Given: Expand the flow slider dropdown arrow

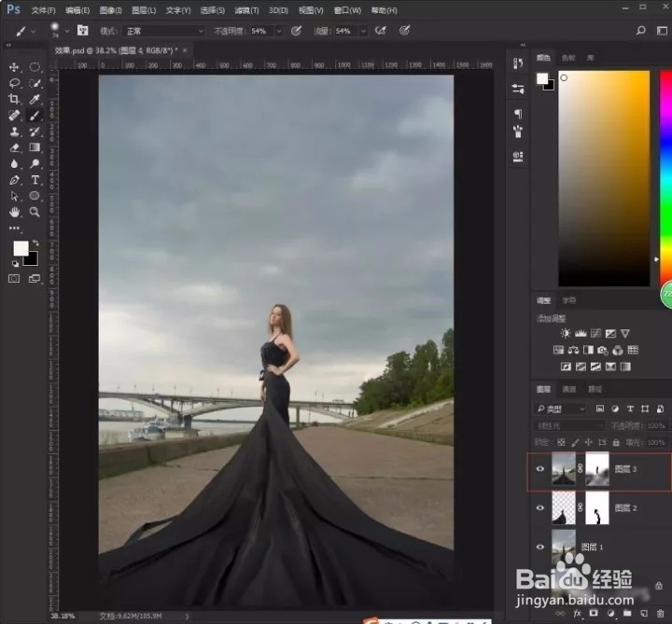Looking at the screenshot, I should click(x=363, y=32).
